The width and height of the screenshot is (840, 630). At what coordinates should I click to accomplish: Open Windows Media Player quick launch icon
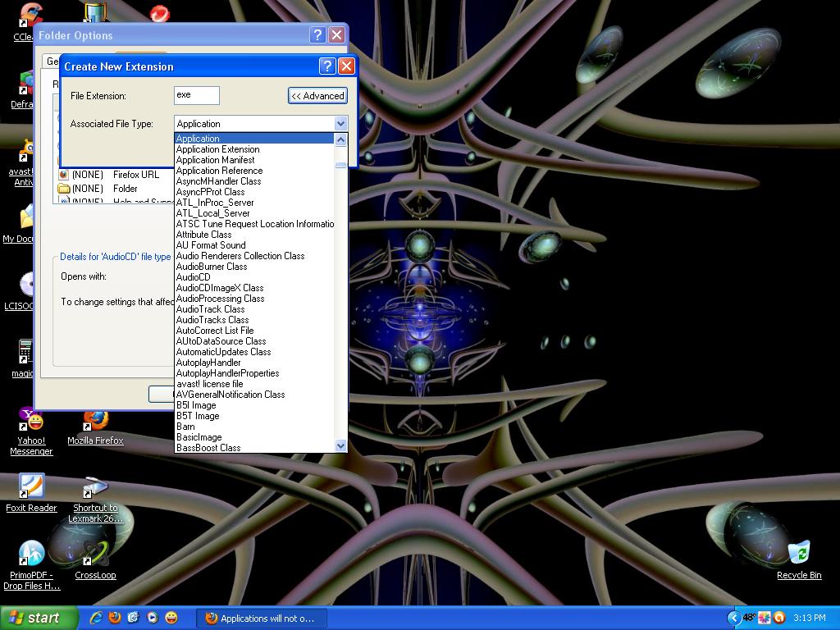pyautogui.click(x=152, y=618)
